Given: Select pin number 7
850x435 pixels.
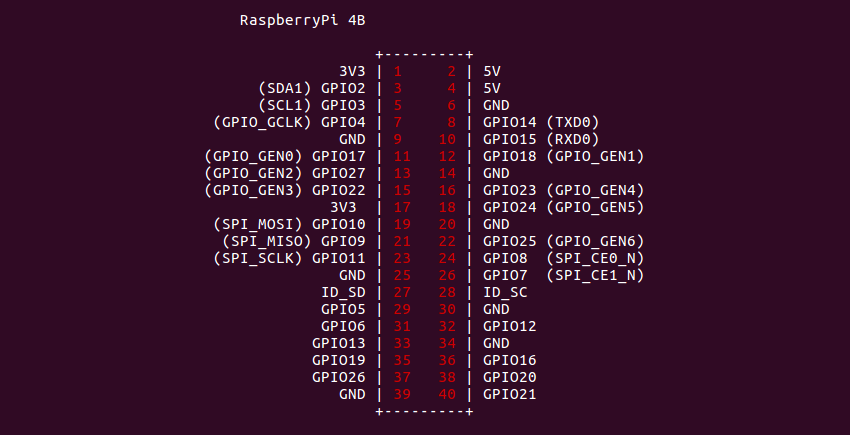Looking at the screenshot, I should pos(398,123).
